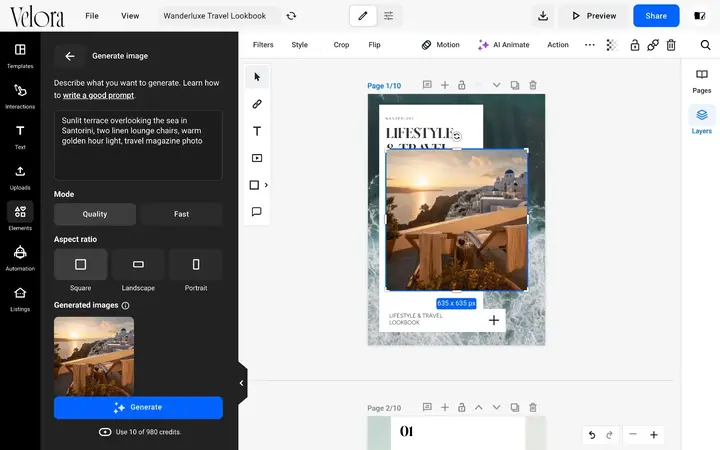Select the pointer selection tool
Viewport: 720px width, 450px height.
pos(257,77)
